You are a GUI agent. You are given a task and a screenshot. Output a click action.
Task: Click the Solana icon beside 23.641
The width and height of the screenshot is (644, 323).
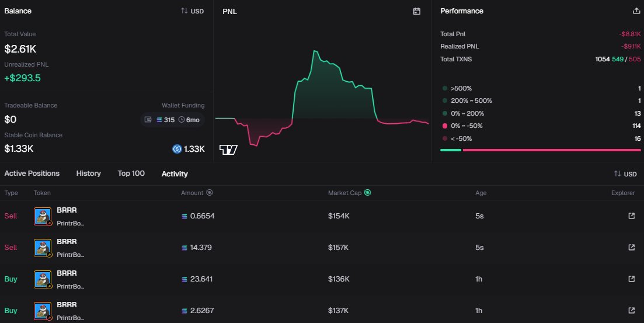185,279
